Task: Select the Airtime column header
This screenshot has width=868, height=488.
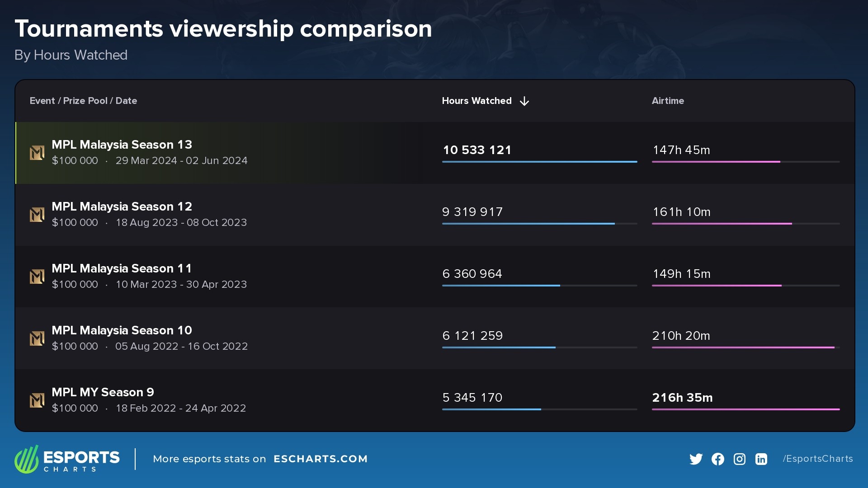Action: click(668, 101)
